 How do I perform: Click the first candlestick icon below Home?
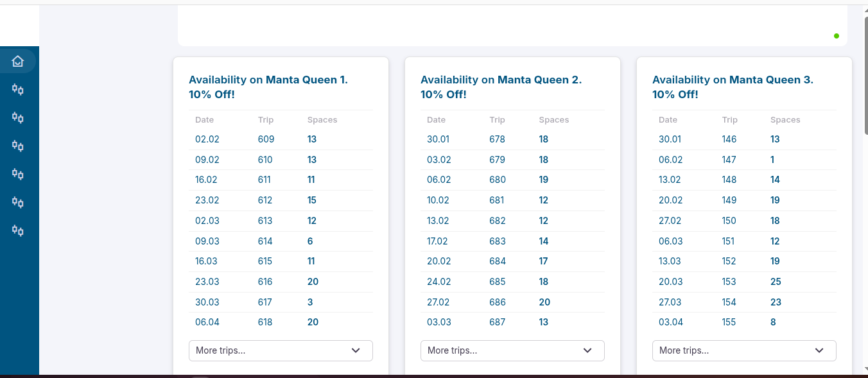tap(18, 90)
